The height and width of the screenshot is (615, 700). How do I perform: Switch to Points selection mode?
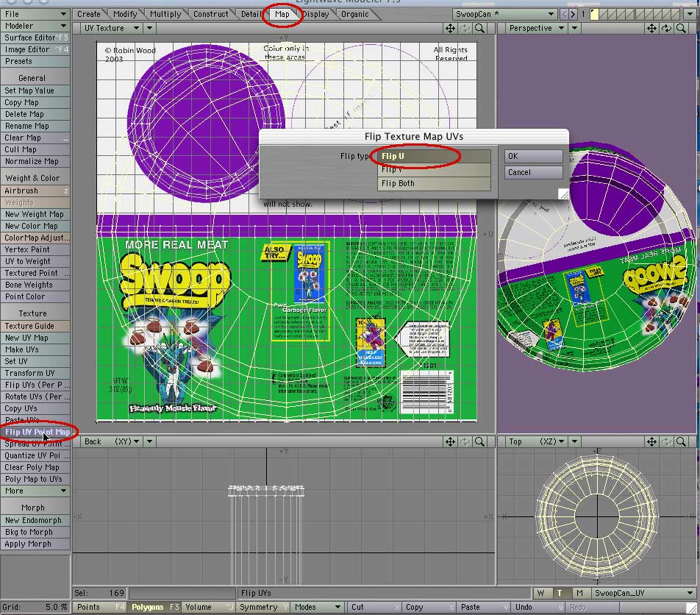pos(101,607)
